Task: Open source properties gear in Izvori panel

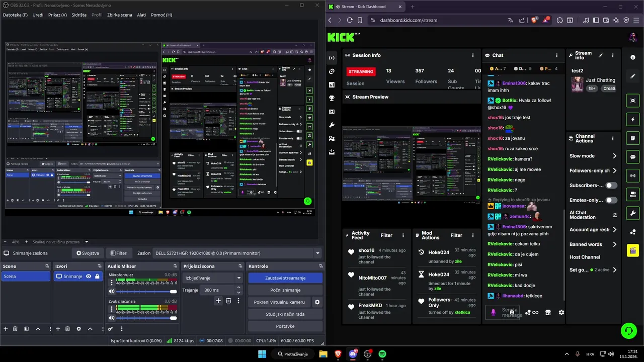Action: 78,329
